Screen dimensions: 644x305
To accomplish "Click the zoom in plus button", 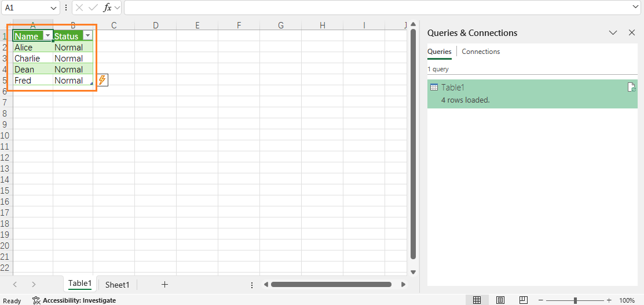I will [x=609, y=300].
